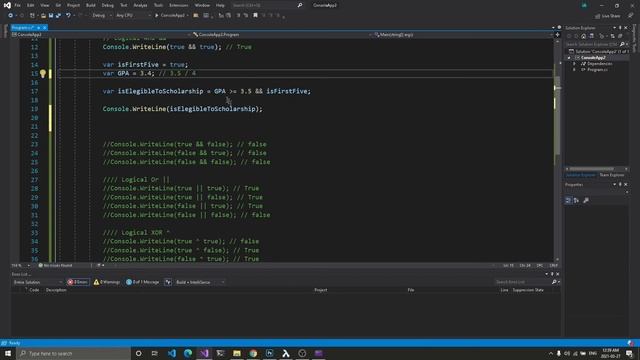Open the Build menu
The width and height of the screenshot is (640, 360).
tap(91, 5)
